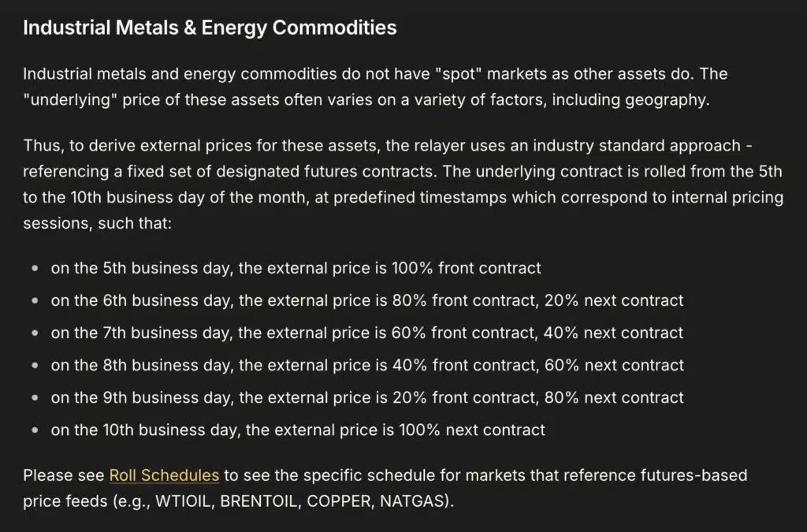Click the 9th business day bullet line

pyautogui.click(x=366, y=397)
